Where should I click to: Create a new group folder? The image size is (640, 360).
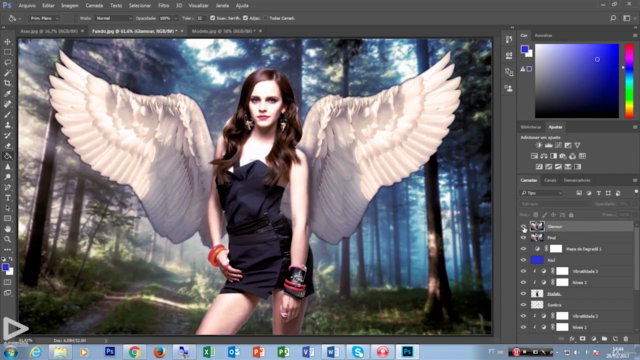pos(604,339)
